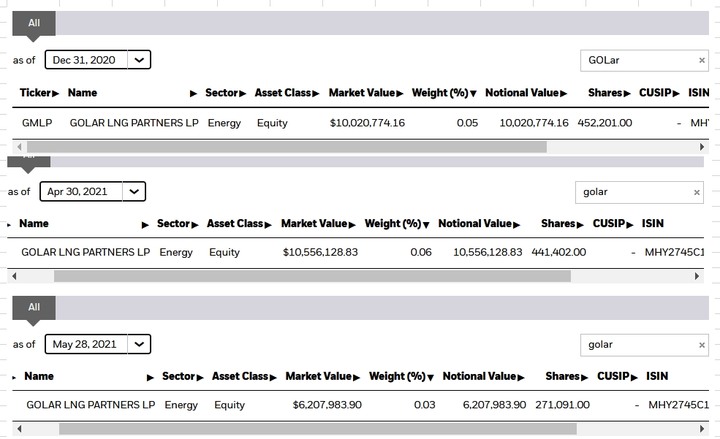Select the $10,556,128.83 market value cell

[x=320, y=252]
